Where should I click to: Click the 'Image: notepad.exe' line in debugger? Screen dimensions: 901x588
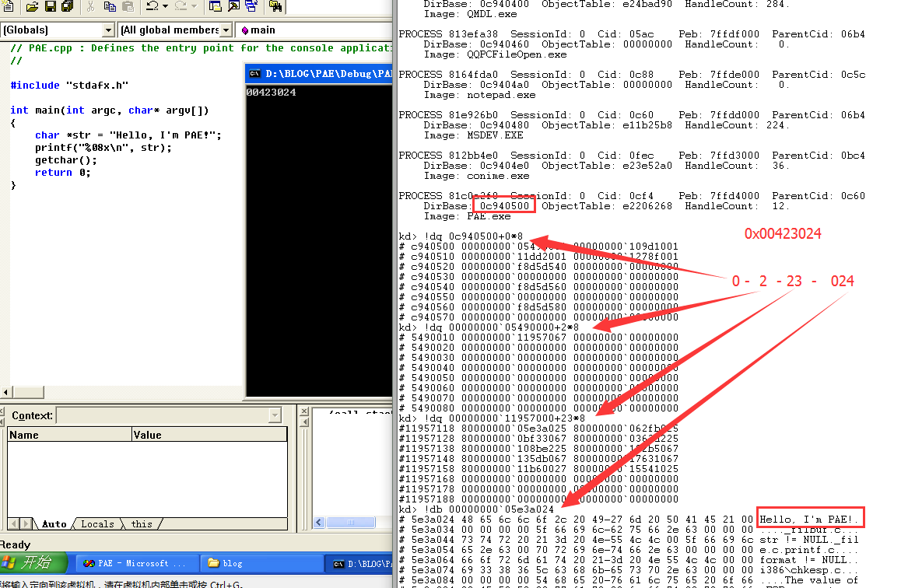pyautogui.click(x=479, y=95)
